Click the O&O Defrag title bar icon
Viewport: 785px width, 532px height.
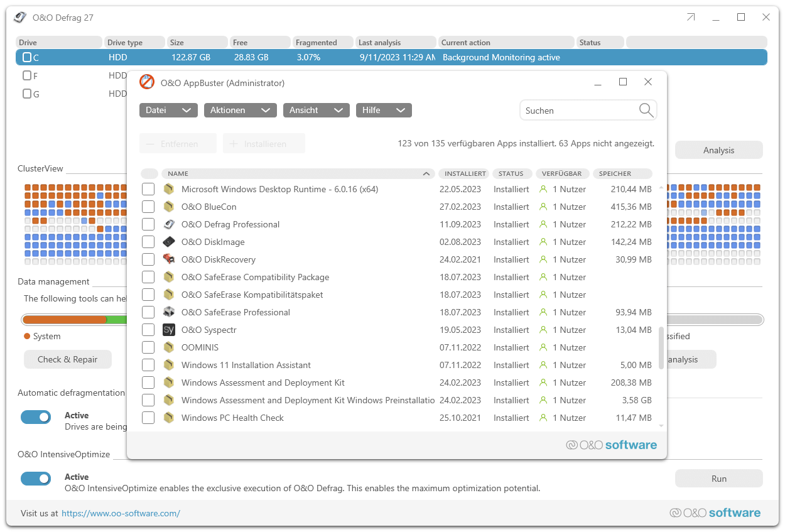pyautogui.click(x=21, y=18)
